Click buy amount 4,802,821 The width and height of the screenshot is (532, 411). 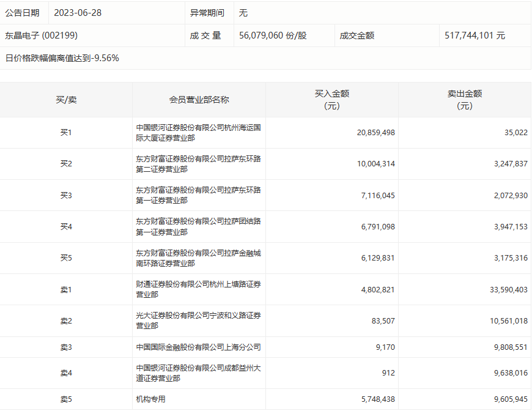point(378,290)
